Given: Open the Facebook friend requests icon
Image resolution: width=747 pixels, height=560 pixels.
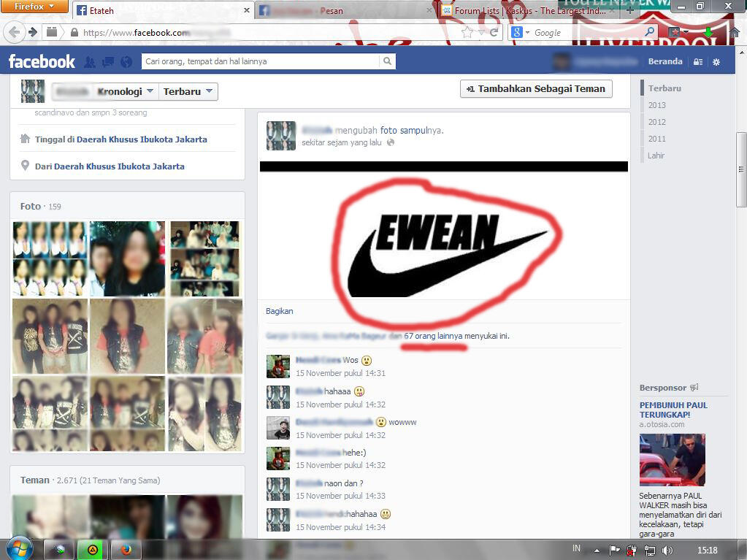Looking at the screenshot, I should click(90, 61).
